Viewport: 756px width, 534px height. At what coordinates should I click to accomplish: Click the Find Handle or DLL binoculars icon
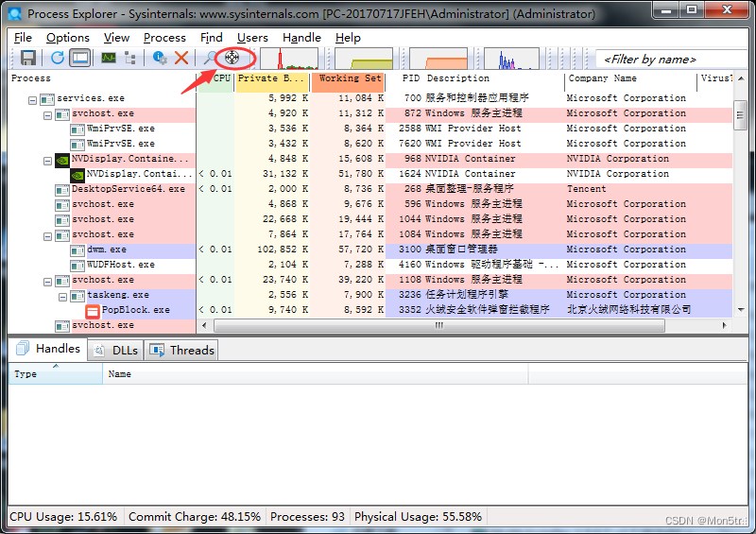click(x=209, y=58)
